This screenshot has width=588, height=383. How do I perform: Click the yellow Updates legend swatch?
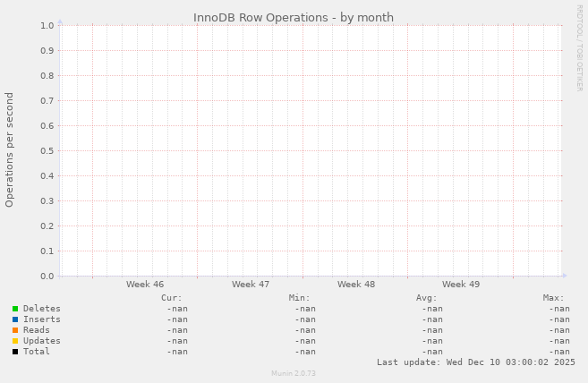[x=15, y=341]
